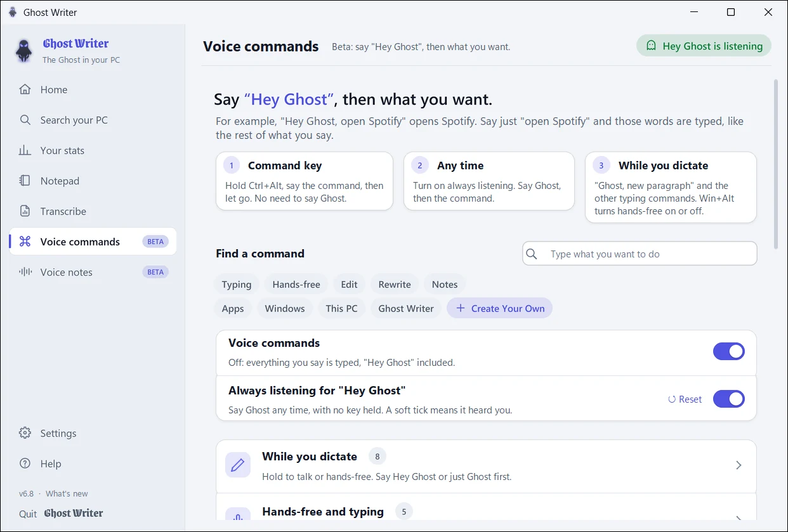Click the Find a command heading
788x532 pixels.
tap(260, 254)
